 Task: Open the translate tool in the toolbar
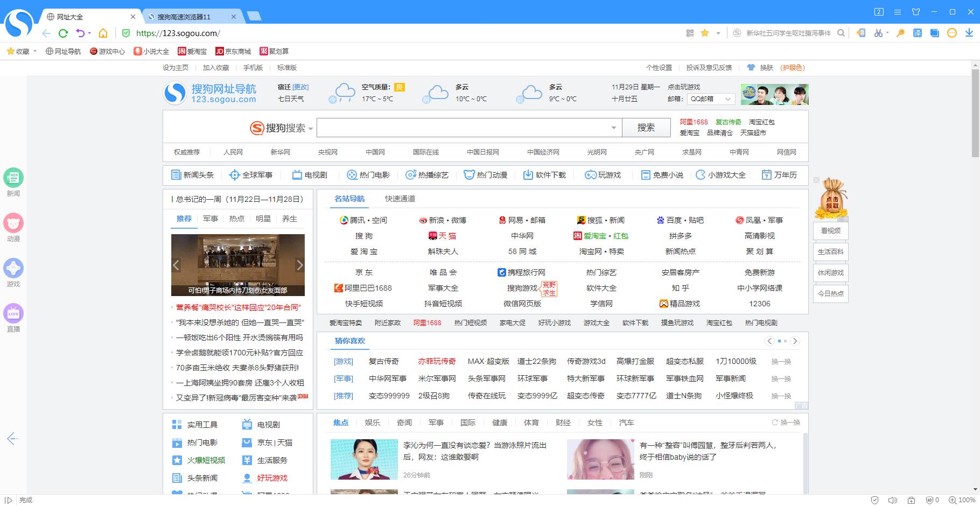(917, 33)
